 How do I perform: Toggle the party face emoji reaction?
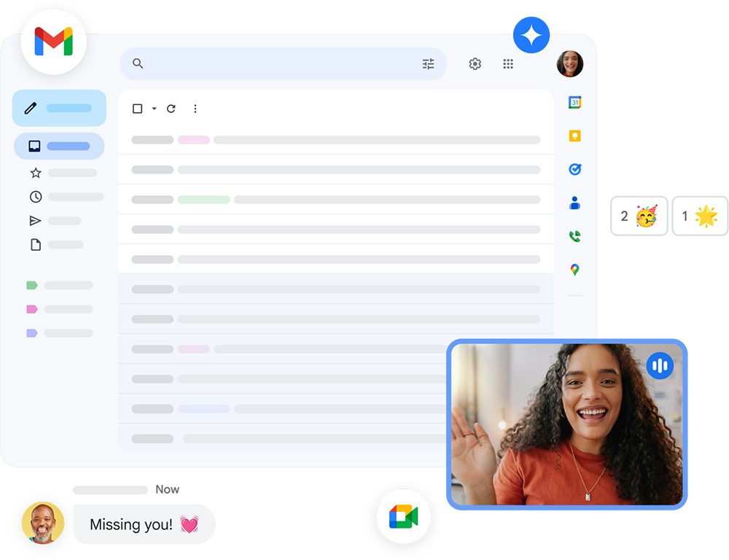(x=639, y=216)
